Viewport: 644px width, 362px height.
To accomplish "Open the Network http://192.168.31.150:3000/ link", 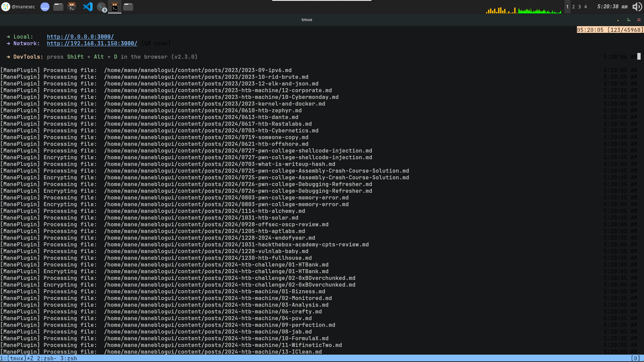I will tap(92, 44).
